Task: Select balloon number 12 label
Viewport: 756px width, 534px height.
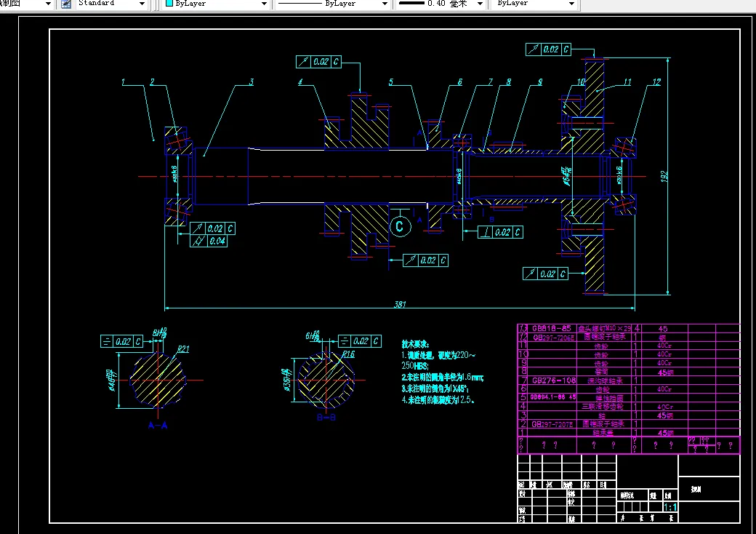Action: (656, 82)
